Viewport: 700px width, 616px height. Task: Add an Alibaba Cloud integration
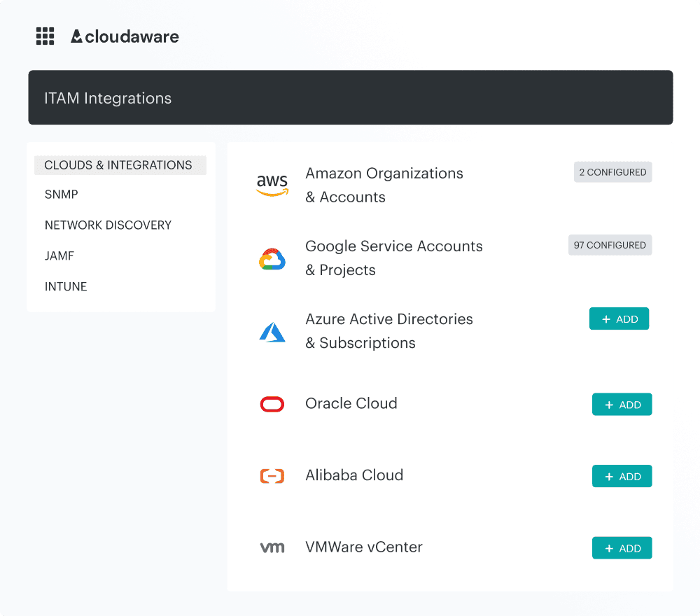[x=622, y=476]
